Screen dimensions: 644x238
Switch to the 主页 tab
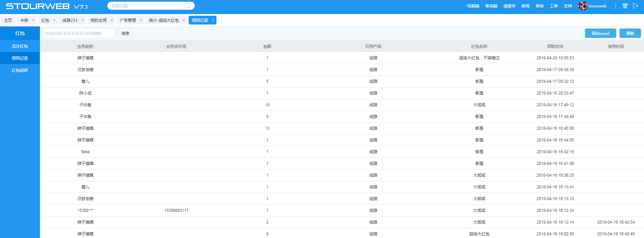(x=8, y=20)
